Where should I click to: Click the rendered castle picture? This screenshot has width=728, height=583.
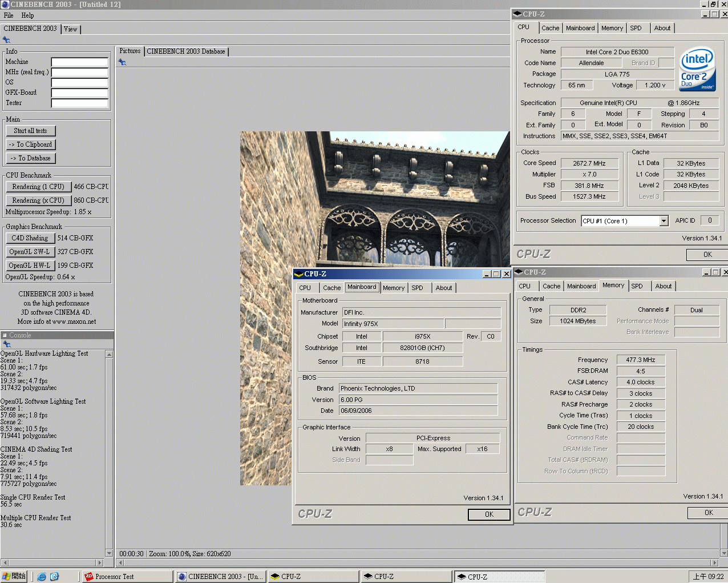click(374, 308)
